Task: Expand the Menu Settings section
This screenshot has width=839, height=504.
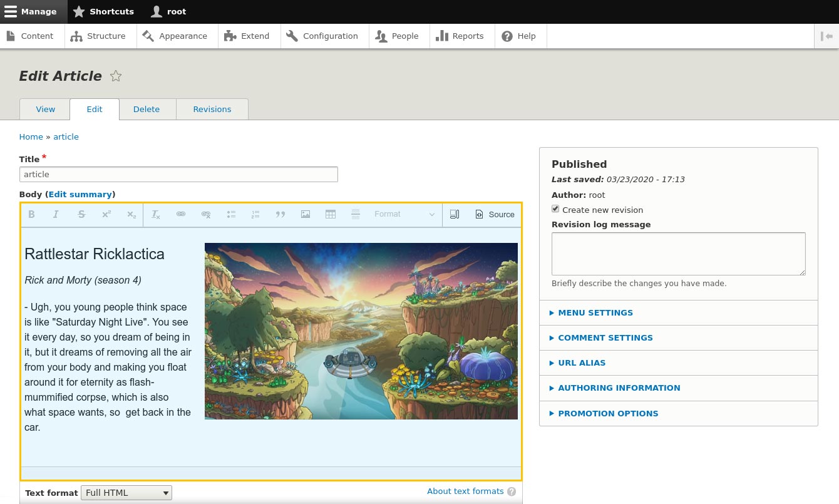Action: (x=679, y=312)
